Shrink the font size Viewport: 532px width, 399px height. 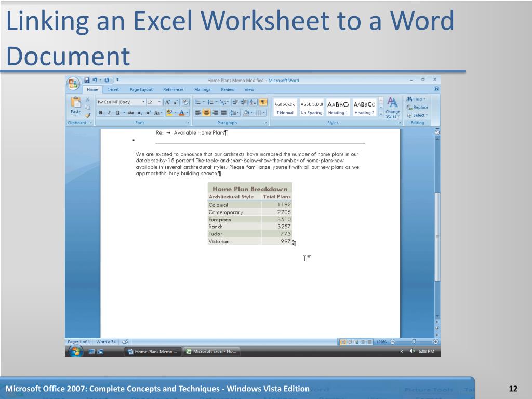[175, 102]
